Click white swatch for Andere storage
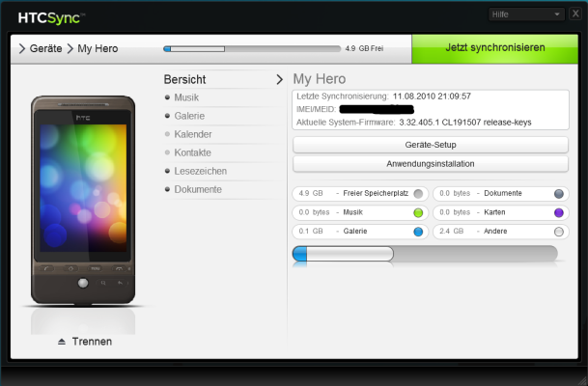Screen dimensions: 588x386 [x=559, y=232]
